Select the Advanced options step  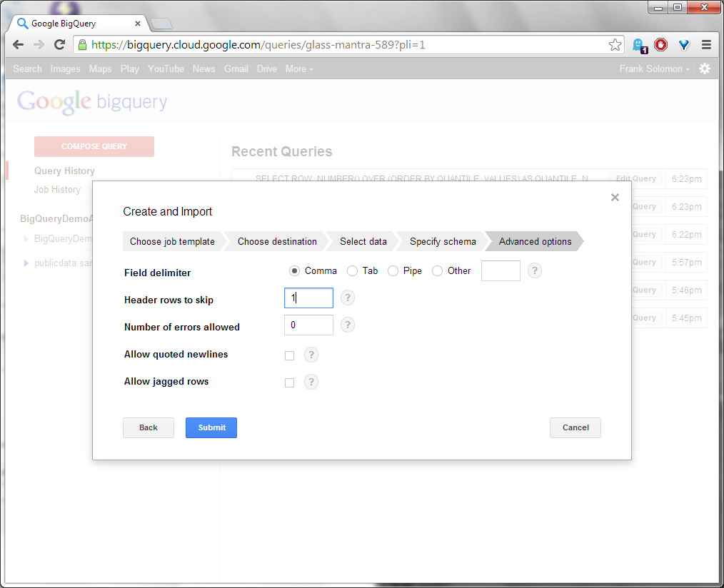(536, 241)
